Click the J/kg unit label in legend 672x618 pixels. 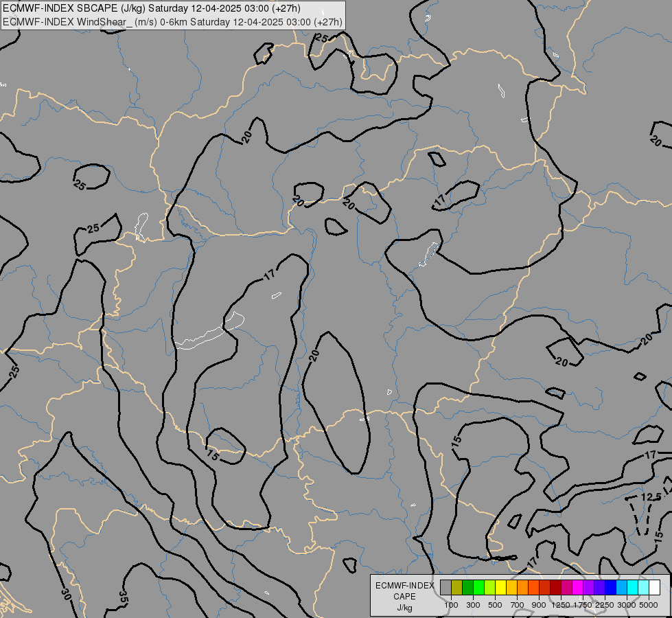pos(404,608)
